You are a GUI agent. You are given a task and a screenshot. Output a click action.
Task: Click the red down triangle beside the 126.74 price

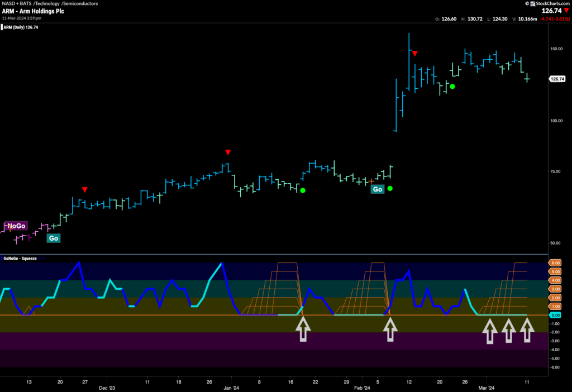(x=566, y=10)
